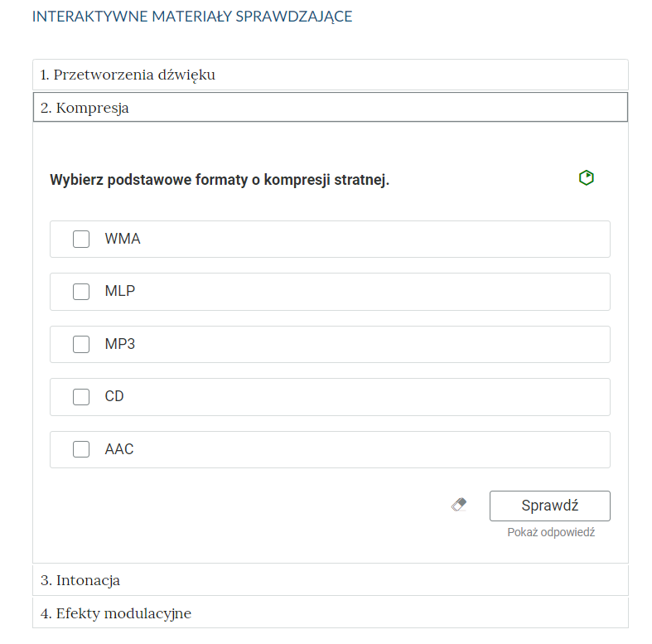
Task: Click the 'CD' answer label text
Action: (114, 397)
